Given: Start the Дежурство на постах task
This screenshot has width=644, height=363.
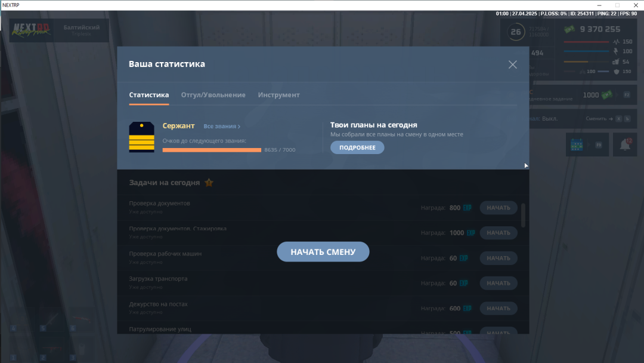Looking at the screenshot, I should tap(498, 309).
